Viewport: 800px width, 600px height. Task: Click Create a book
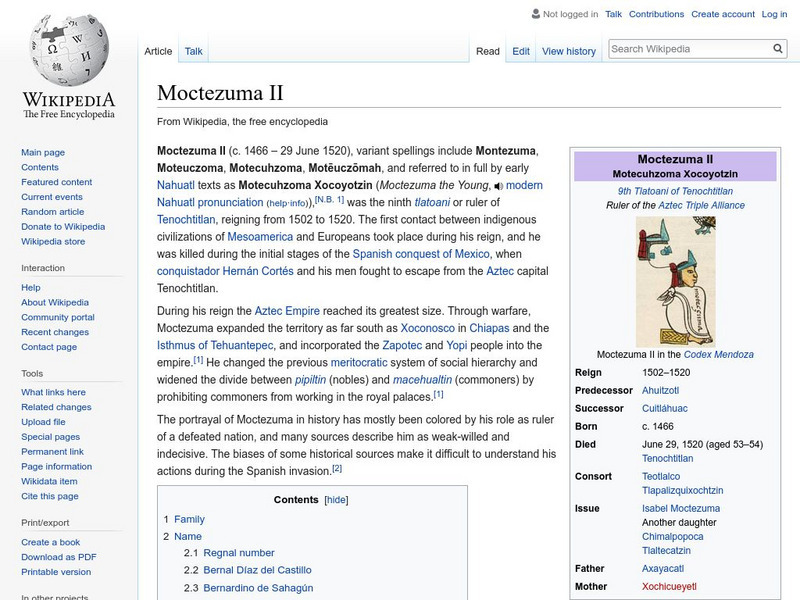point(51,542)
